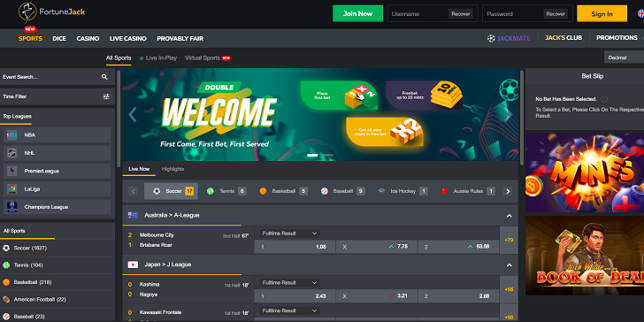
Task: Open Fulltime Result dropdown for Melbourne City
Action: [x=289, y=234]
